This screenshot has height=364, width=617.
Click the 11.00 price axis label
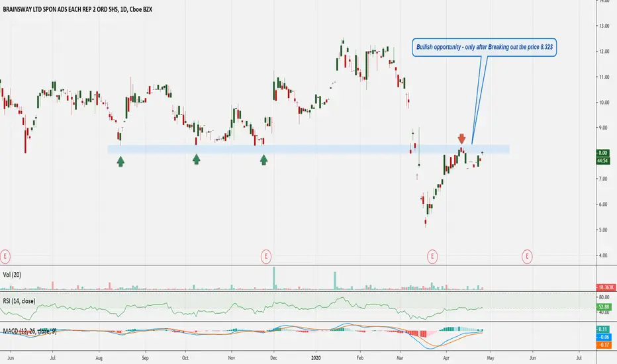click(604, 77)
